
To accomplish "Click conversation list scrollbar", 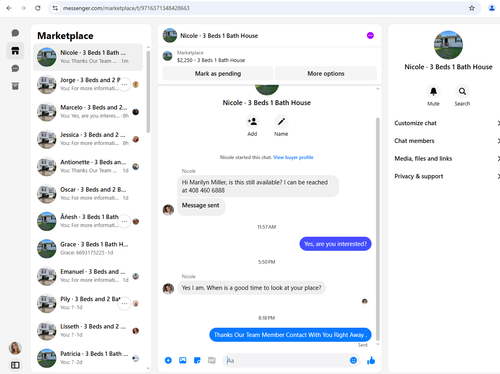I will pyautogui.click(x=148, y=92).
